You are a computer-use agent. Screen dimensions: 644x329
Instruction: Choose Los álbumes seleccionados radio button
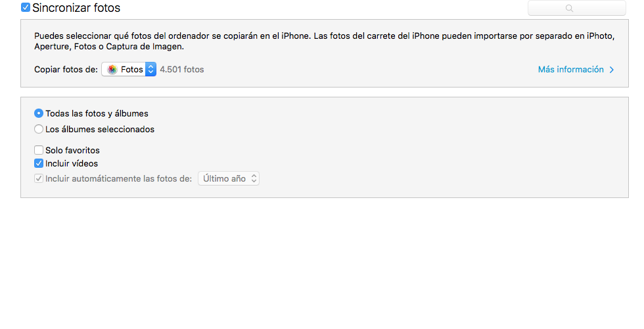tap(39, 129)
